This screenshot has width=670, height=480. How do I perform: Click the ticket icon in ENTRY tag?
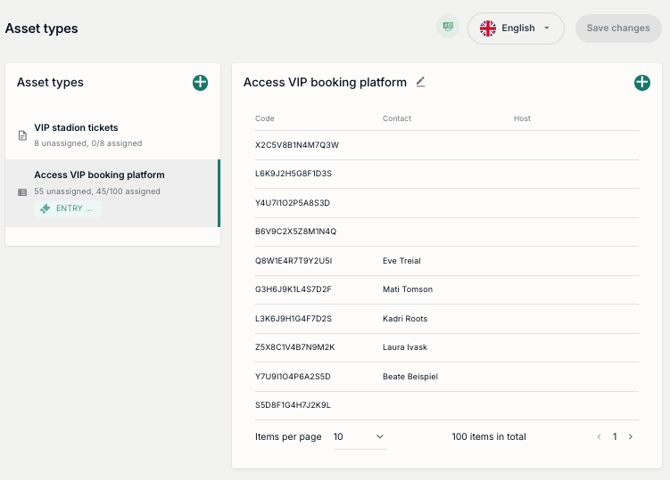(45, 209)
